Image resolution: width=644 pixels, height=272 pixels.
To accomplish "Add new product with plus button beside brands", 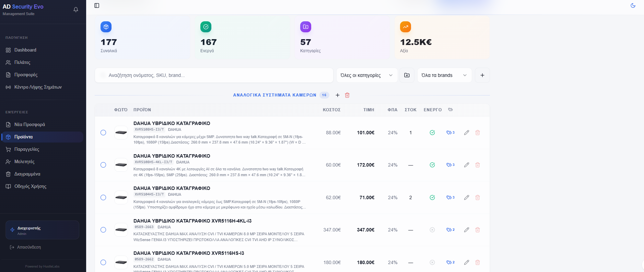I will pyautogui.click(x=482, y=75).
